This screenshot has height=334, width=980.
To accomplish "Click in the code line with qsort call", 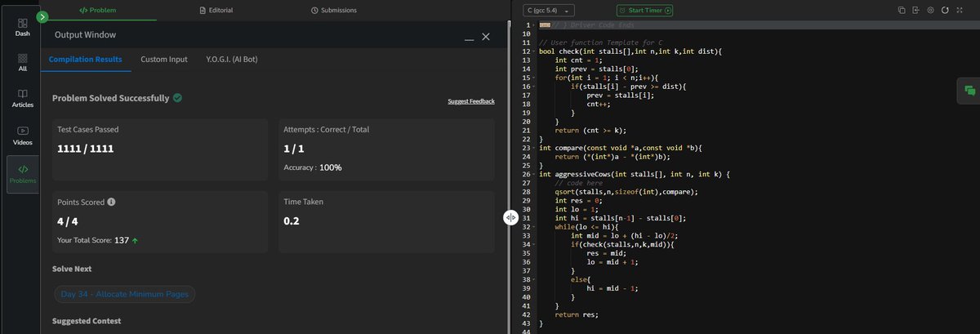I will point(626,191).
